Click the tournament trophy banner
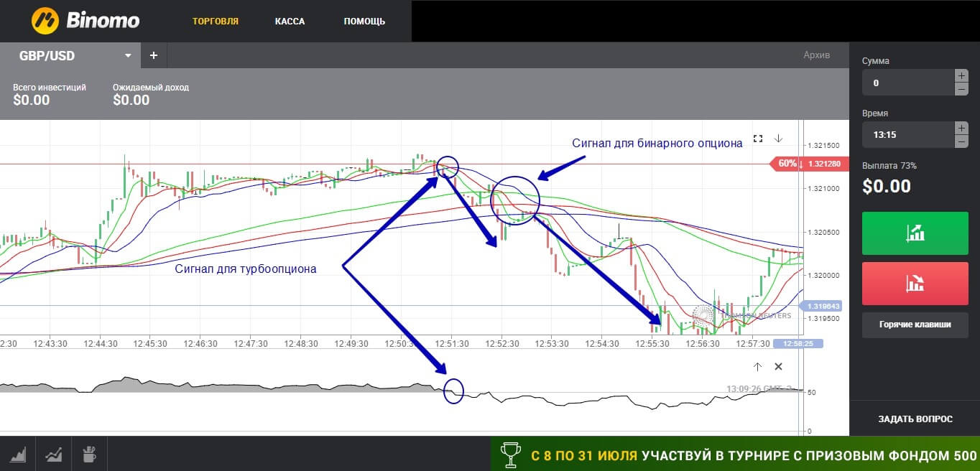980x471 pixels. point(735,454)
